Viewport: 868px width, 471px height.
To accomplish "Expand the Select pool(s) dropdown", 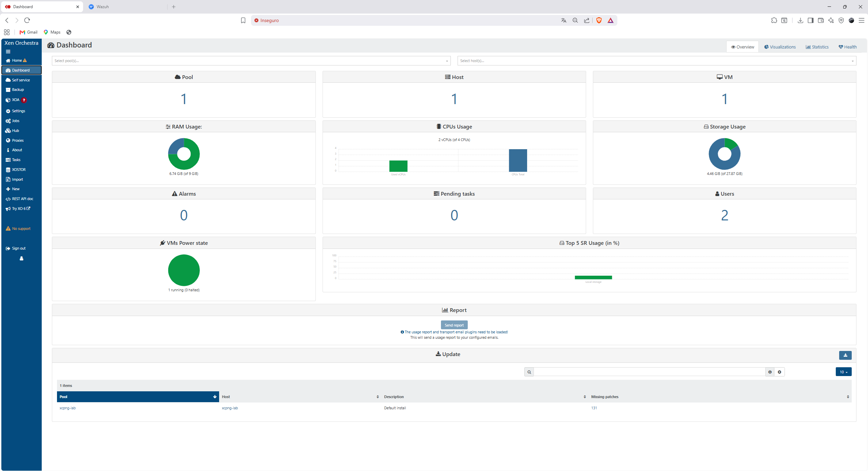I will pos(251,61).
